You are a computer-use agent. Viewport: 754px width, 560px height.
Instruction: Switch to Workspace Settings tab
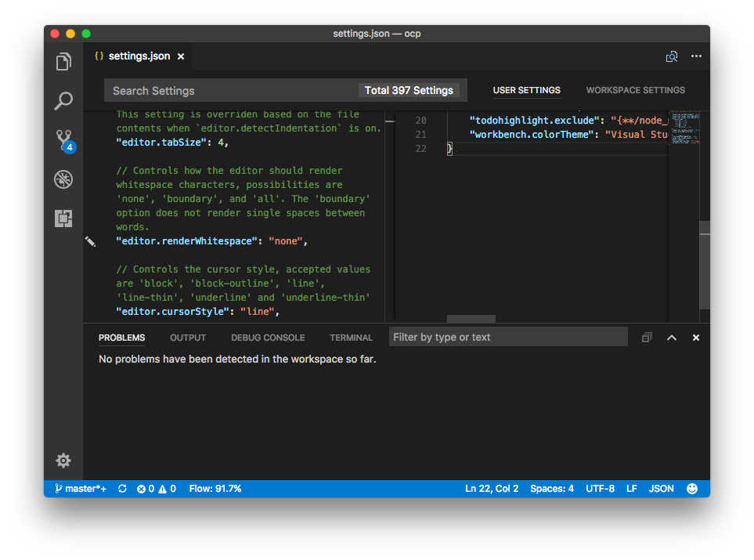(635, 90)
